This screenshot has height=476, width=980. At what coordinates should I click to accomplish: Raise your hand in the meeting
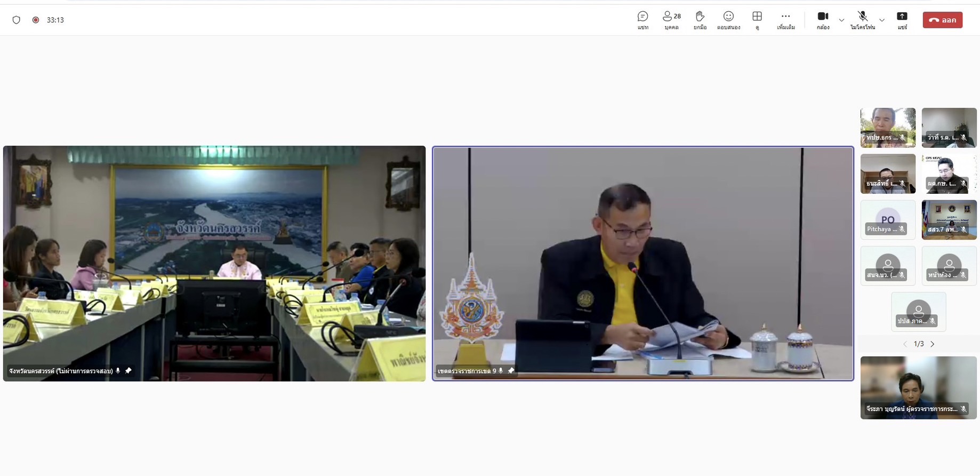[700, 20]
